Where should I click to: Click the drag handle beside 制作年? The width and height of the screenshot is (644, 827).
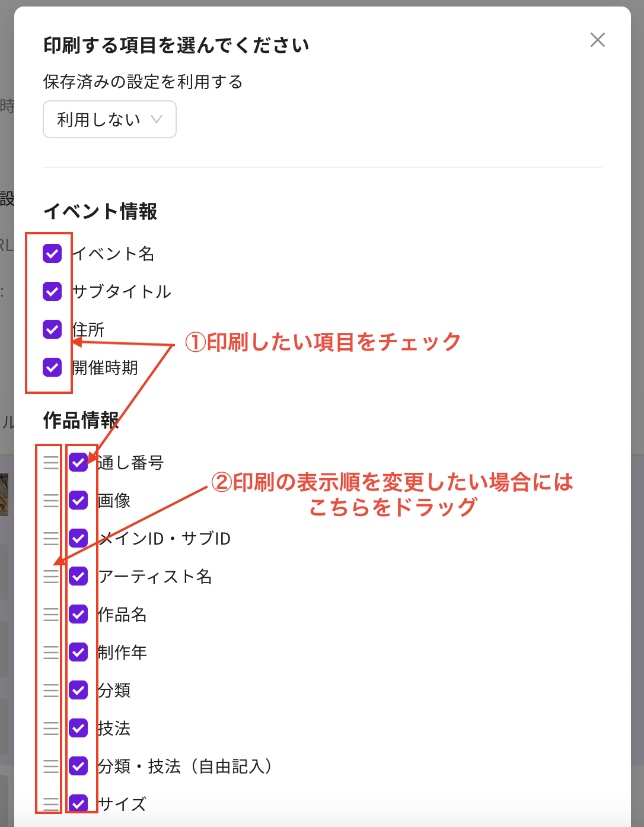(x=50, y=653)
